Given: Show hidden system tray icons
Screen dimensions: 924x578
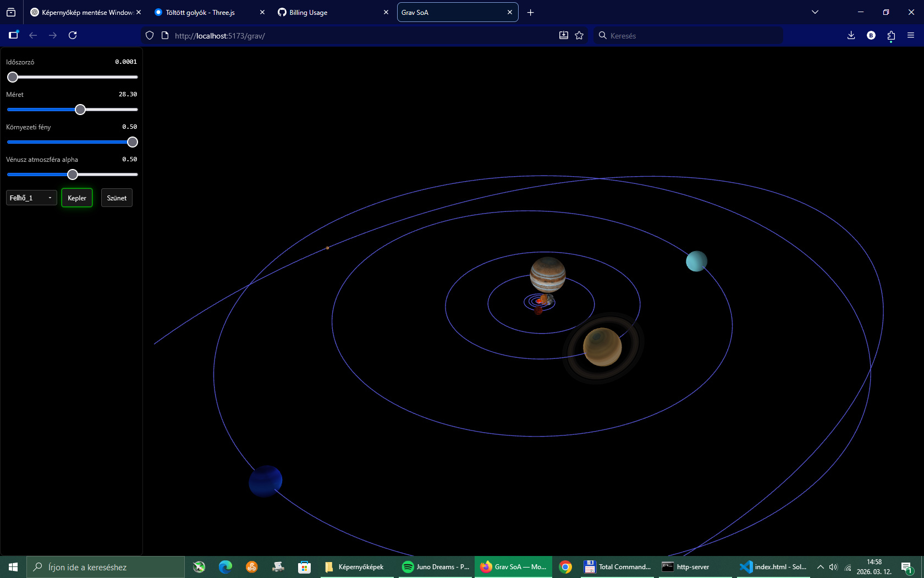Looking at the screenshot, I should pyautogui.click(x=821, y=567).
